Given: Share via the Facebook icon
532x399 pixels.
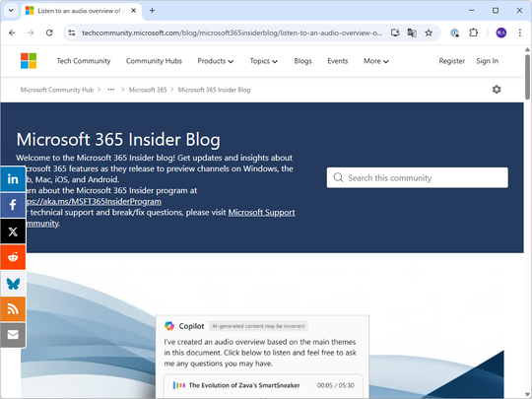Looking at the screenshot, I should 13,205.
